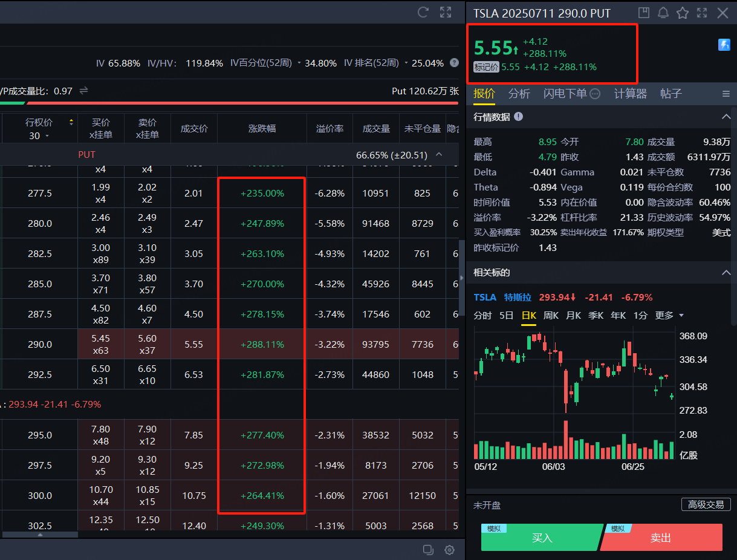Swap the P/C volume ratio with arrows icon
737x560 pixels.
tap(84, 91)
